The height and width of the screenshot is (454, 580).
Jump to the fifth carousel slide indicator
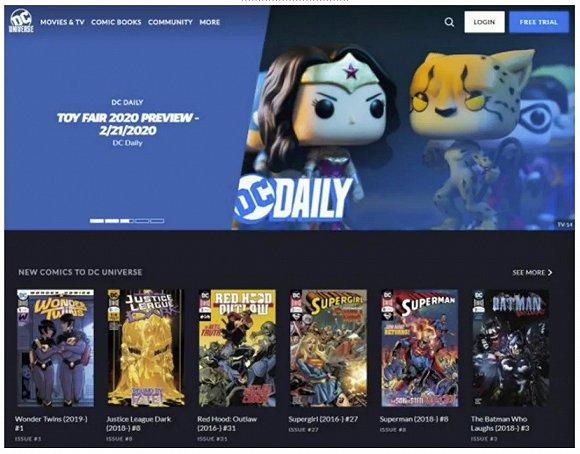point(157,221)
